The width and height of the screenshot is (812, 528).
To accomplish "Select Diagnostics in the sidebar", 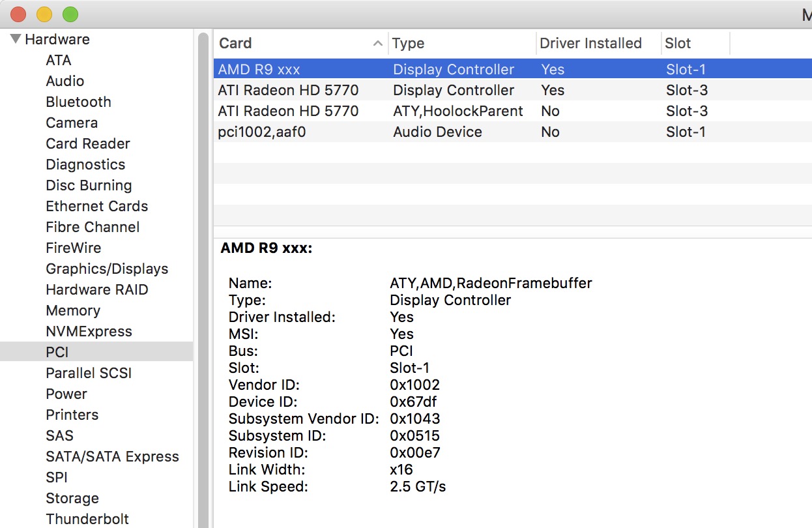I will [x=85, y=164].
